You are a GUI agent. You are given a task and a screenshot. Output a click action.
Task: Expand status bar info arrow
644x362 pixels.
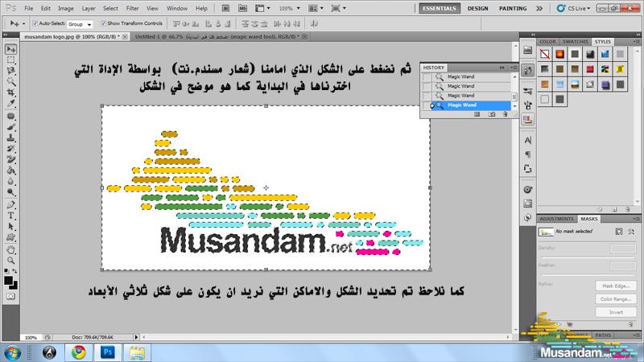coord(136,337)
